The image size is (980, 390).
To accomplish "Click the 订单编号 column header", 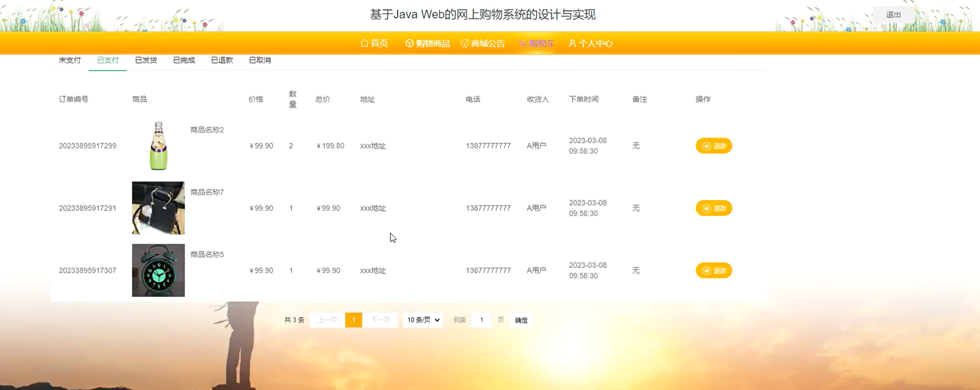I will [73, 99].
